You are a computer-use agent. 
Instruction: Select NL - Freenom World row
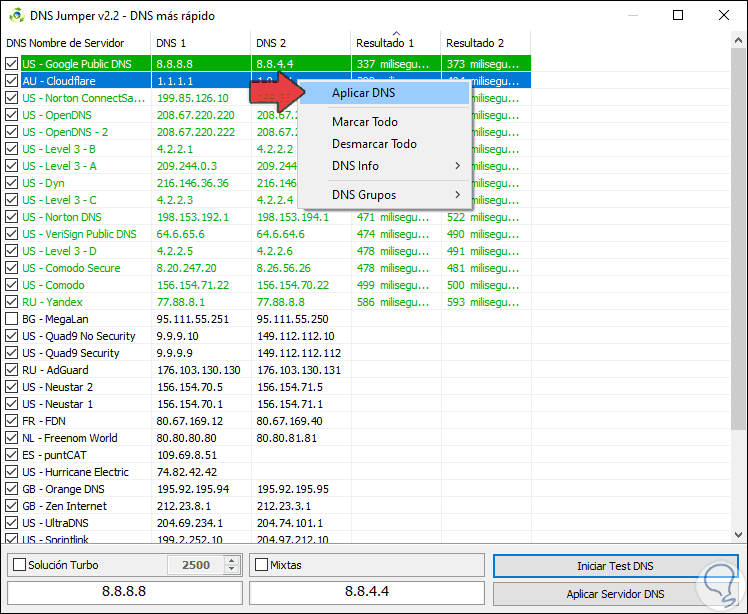(x=267, y=438)
